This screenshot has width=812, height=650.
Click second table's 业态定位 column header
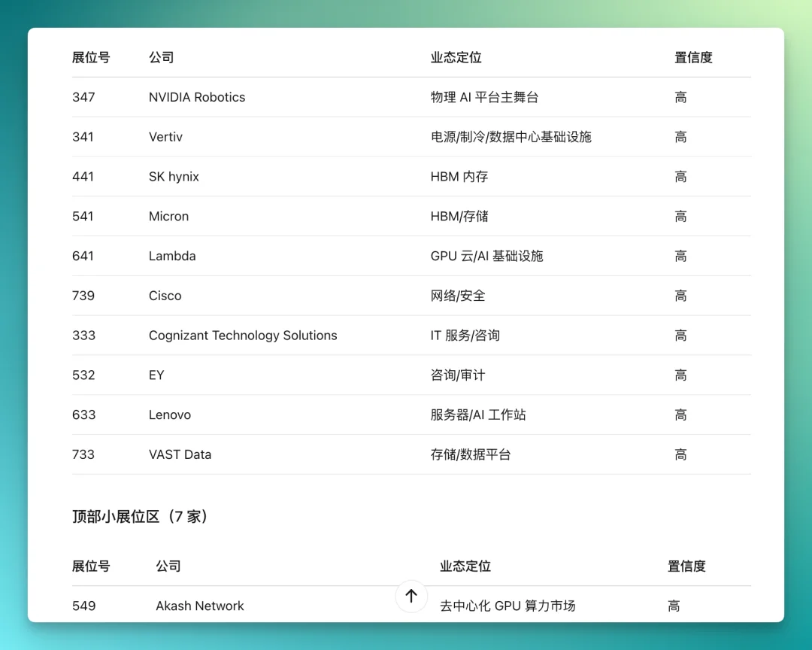tap(465, 566)
